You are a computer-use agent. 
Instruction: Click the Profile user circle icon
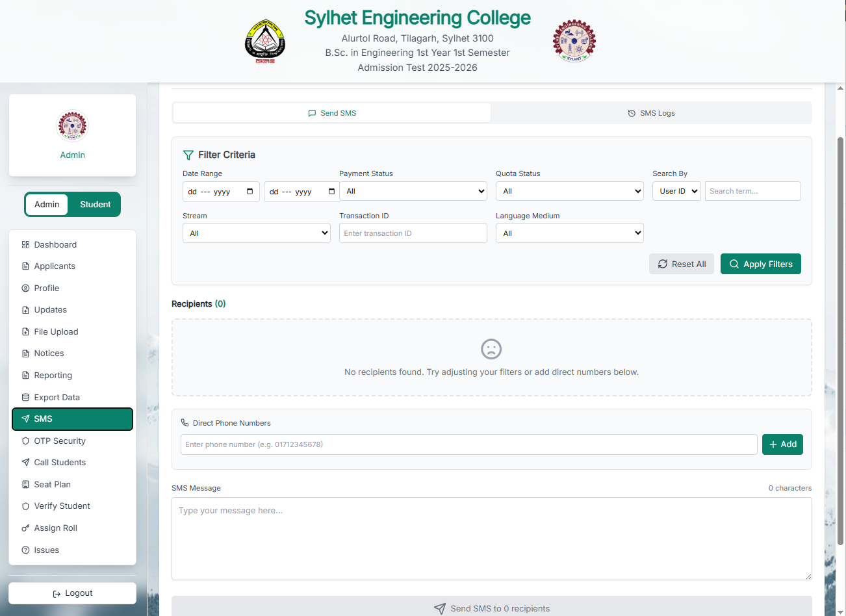(x=25, y=289)
